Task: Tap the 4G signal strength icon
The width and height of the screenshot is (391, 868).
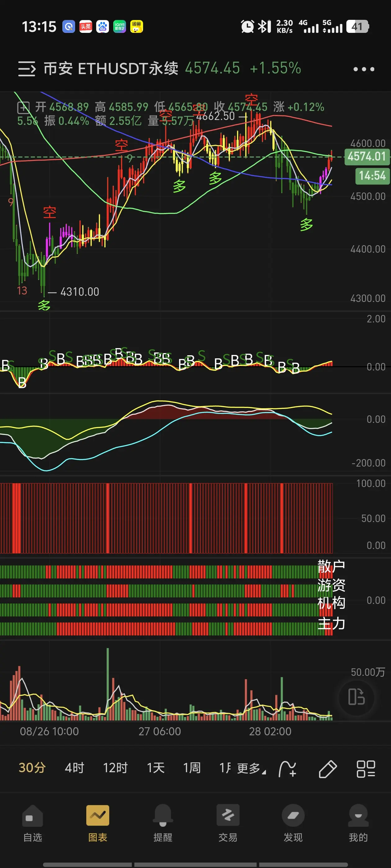Action: [x=308, y=27]
